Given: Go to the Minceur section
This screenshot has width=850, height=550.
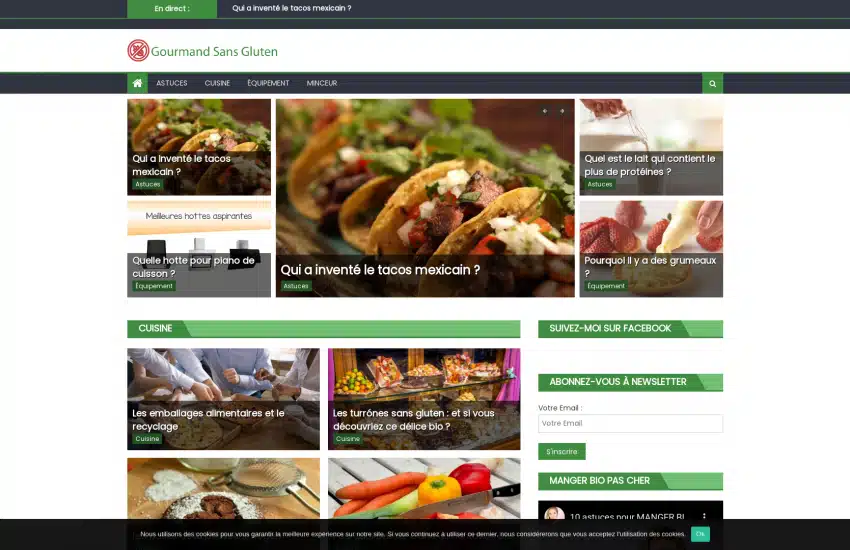Looking at the screenshot, I should pos(322,84).
